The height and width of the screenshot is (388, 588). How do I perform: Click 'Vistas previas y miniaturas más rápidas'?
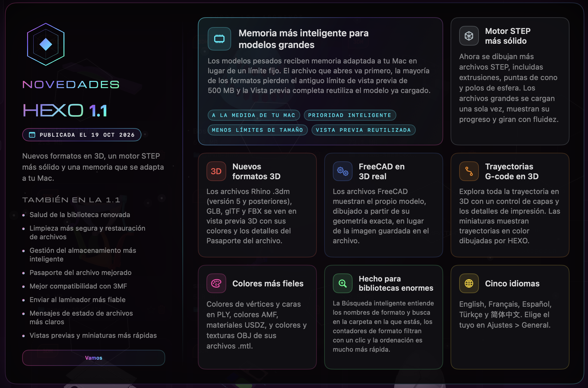pos(93,335)
